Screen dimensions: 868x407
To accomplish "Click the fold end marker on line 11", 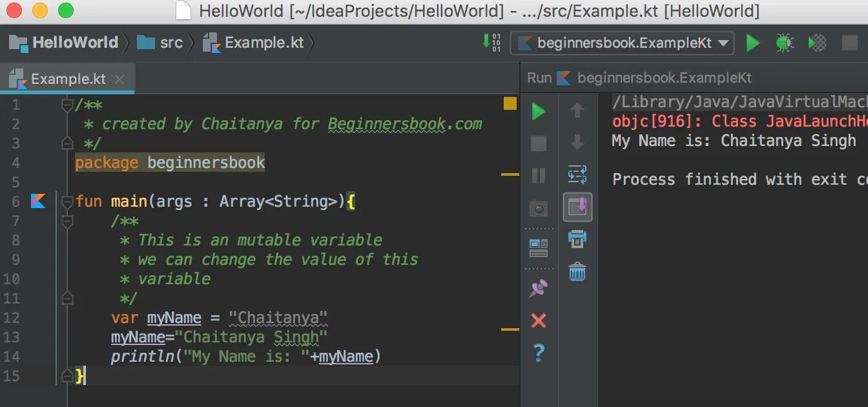I will pos(67,298).
